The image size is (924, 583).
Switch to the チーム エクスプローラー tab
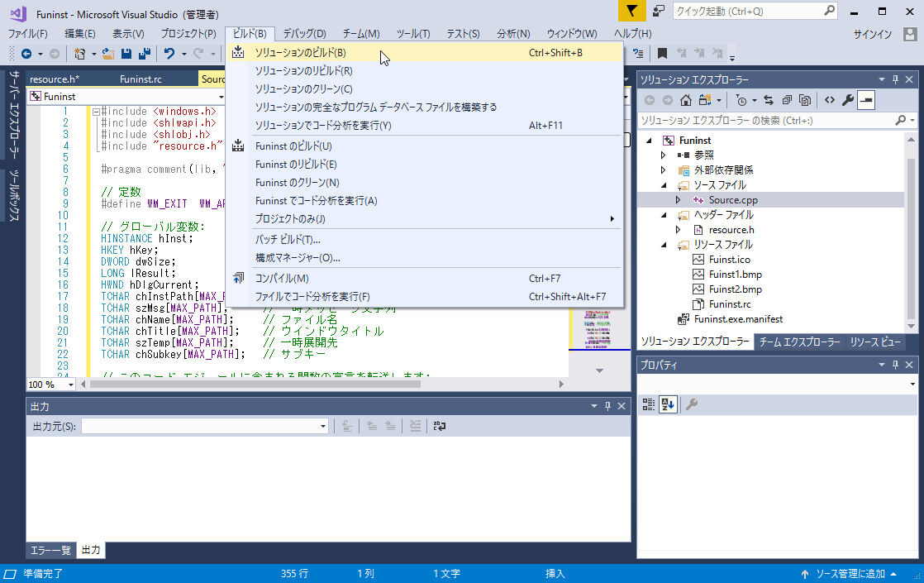click(x=800, y=342)
